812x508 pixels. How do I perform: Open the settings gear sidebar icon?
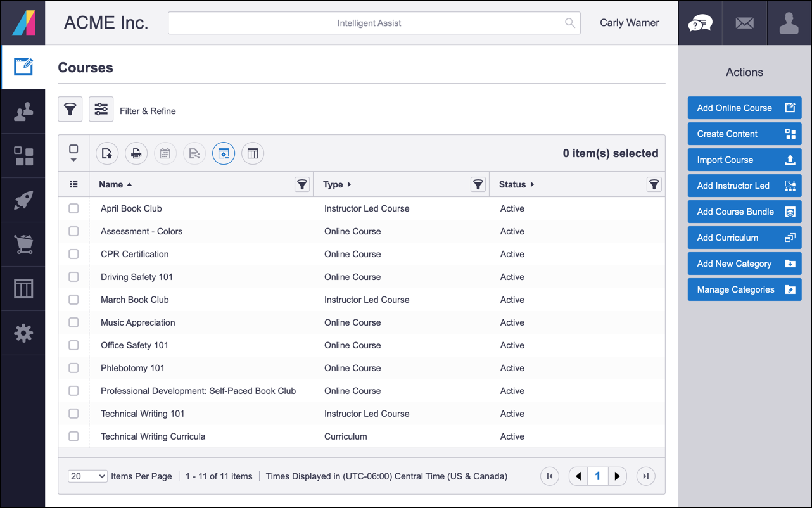(x=23, y=333)
